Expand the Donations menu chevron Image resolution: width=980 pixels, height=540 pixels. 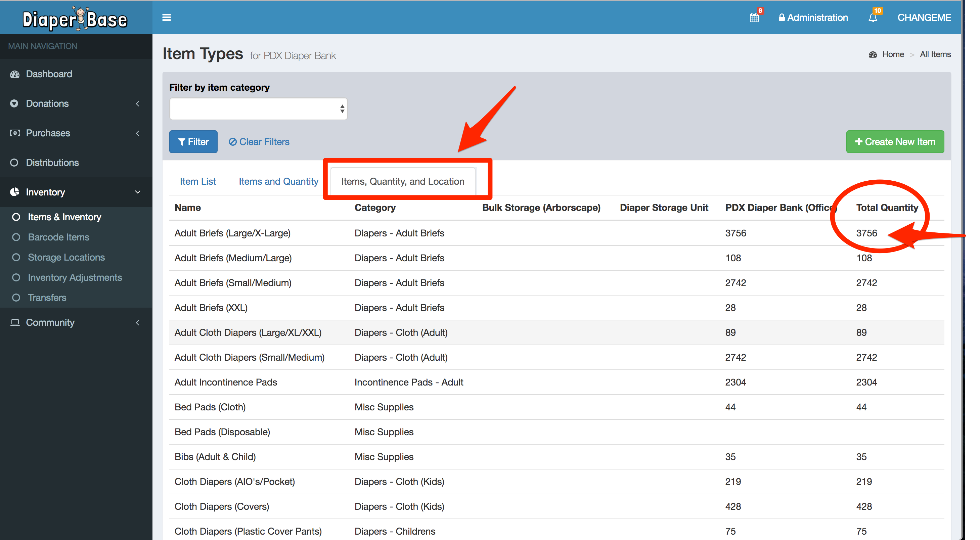pyautogui.click(x=137, y=103)
